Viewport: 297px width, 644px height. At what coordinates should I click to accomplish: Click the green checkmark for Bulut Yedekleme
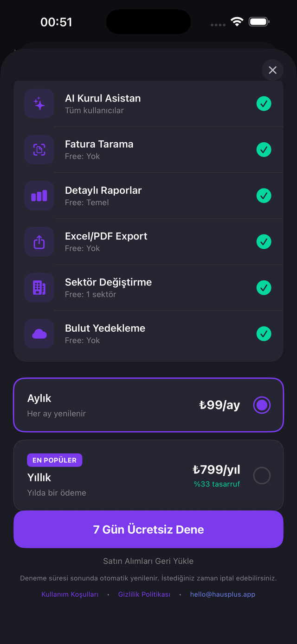[264, 334]
